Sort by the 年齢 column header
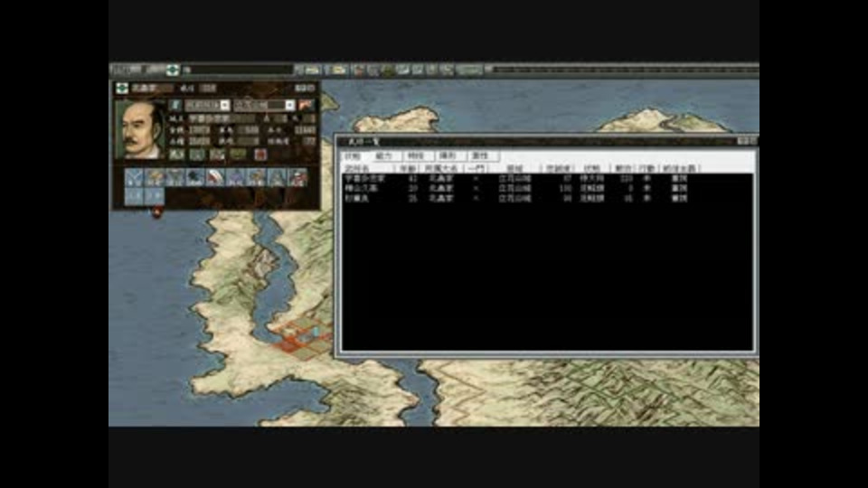The height and width of the screenshot is (488, 868). pyautogui.click(x=408, y=168)
